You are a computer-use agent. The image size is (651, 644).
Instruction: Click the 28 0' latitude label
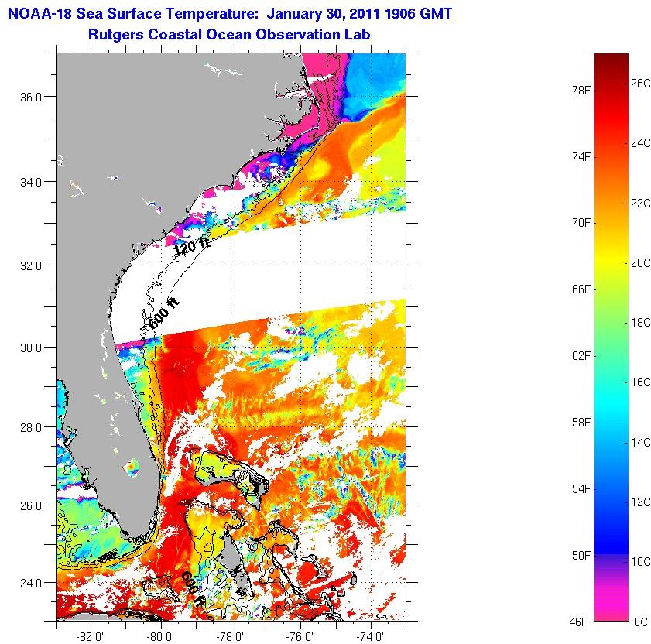click(32, 427)
